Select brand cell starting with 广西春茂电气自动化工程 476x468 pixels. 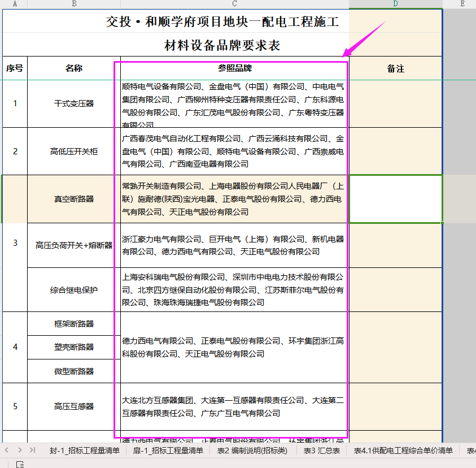click(x=235, y=151)
